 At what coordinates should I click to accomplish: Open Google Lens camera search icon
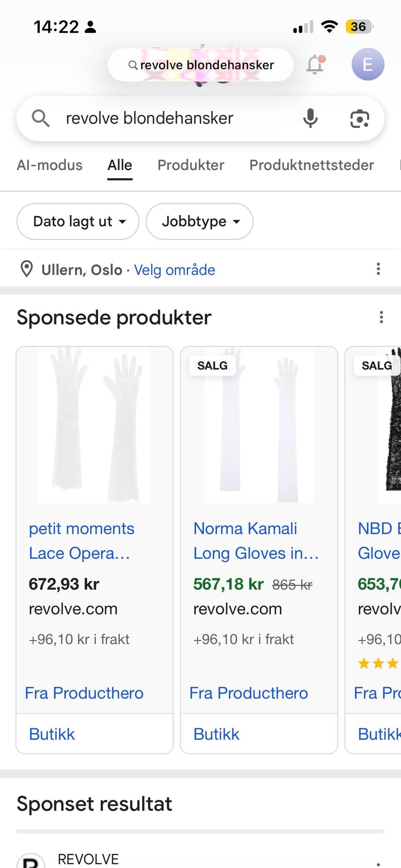pyautogui.click(x=359, y=119)
